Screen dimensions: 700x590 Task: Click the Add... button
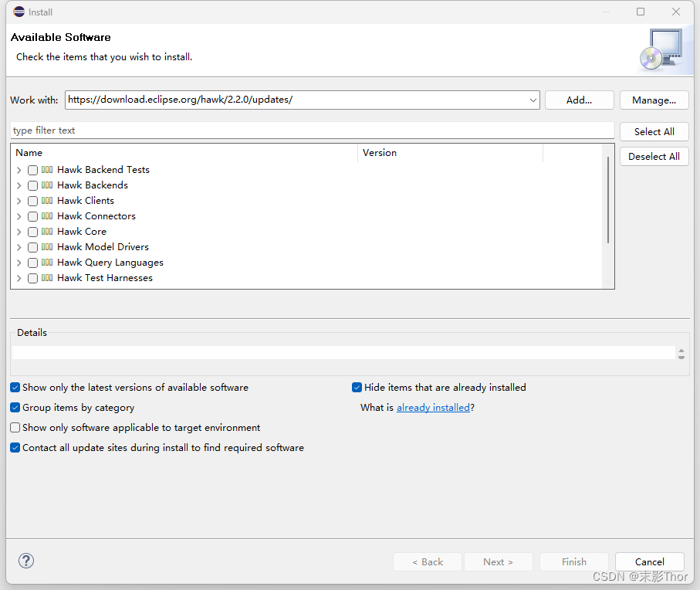pyautogui.click(x=579, y=100)
